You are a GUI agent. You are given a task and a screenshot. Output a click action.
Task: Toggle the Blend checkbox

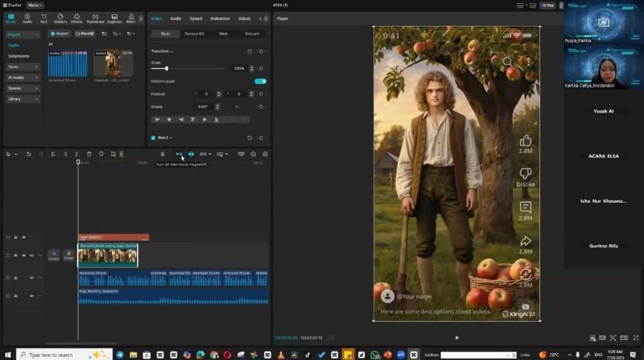coord(153,137)
